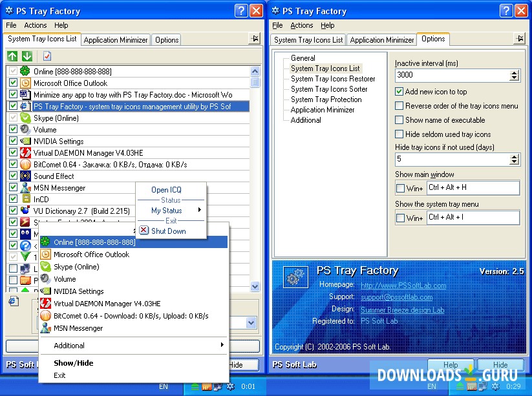Open the dropdown at bottom of left window
Viewport: 532px width, 396px height.
(251, 322)
